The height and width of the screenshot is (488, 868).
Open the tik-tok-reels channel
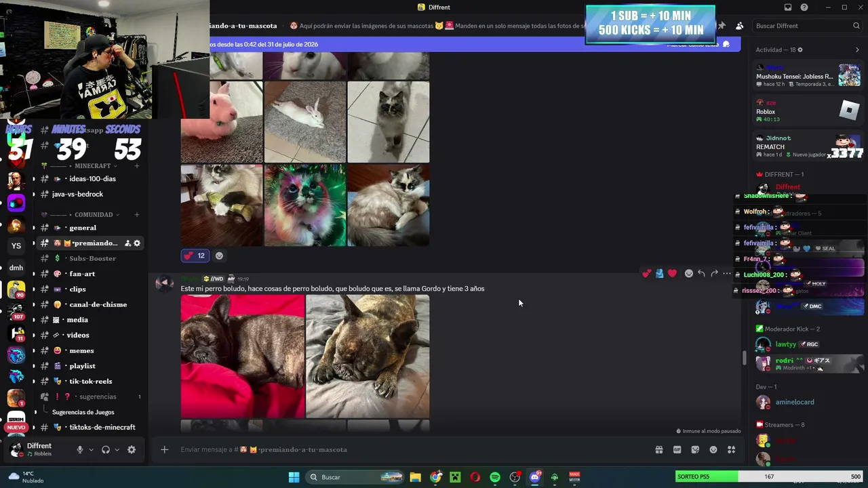tap(91, 381)
